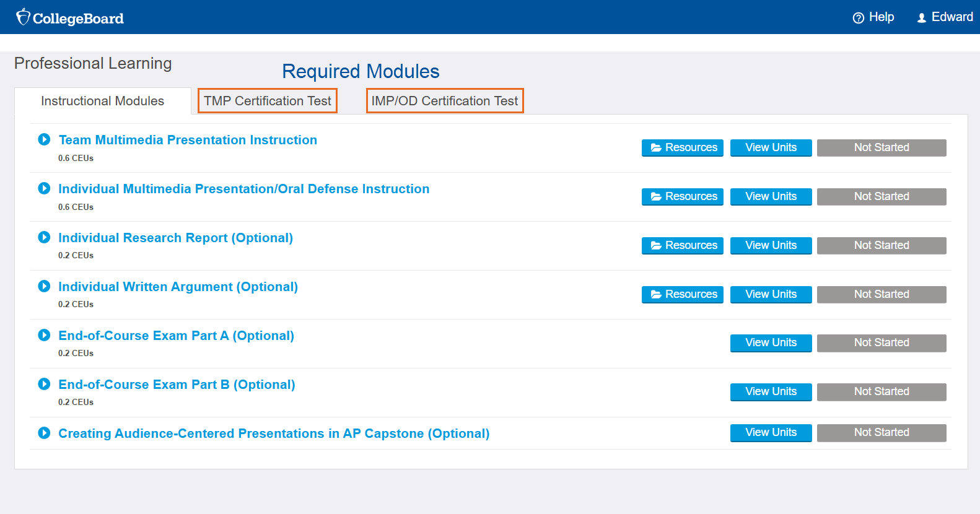The width and height of the screenshot is (980, 514).
Task: Click arrow icon beside End-of-Course Exam Part A
Action: point(44,335)
